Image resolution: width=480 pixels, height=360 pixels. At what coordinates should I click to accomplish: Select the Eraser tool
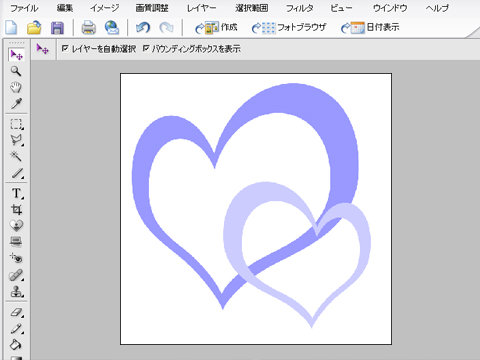tap(16, 312)
